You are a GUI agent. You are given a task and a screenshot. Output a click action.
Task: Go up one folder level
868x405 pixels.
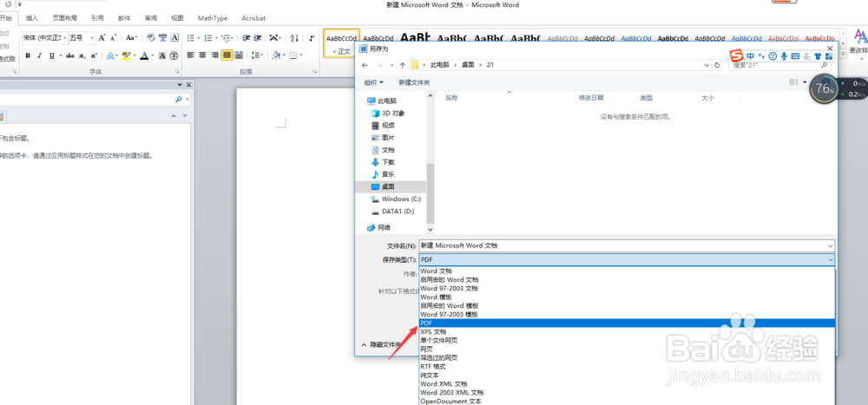coord(403,65)
